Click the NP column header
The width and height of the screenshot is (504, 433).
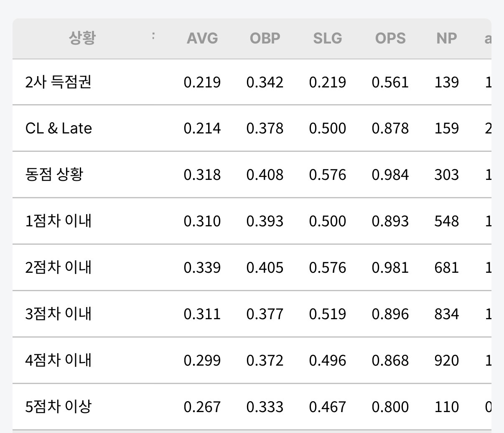point(447,38)
